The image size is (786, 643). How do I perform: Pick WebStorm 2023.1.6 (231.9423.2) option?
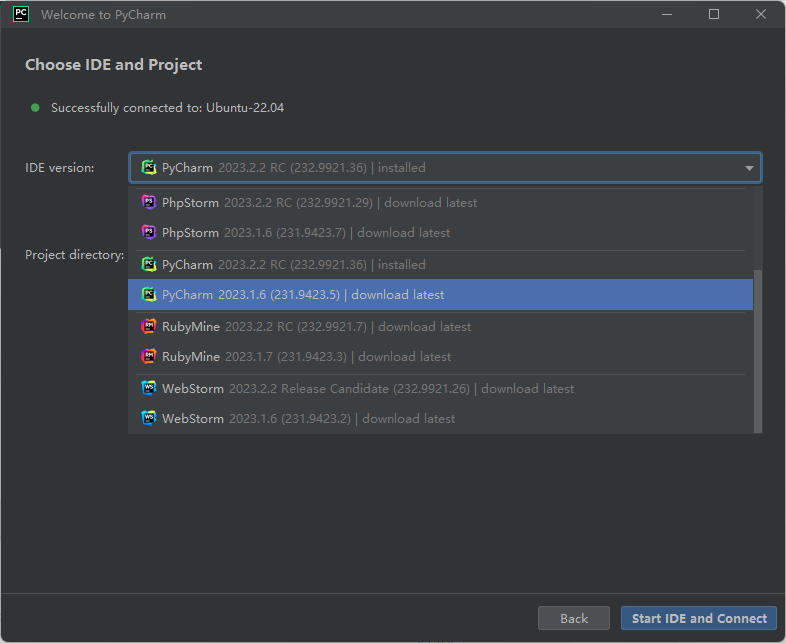coord(441,418)
